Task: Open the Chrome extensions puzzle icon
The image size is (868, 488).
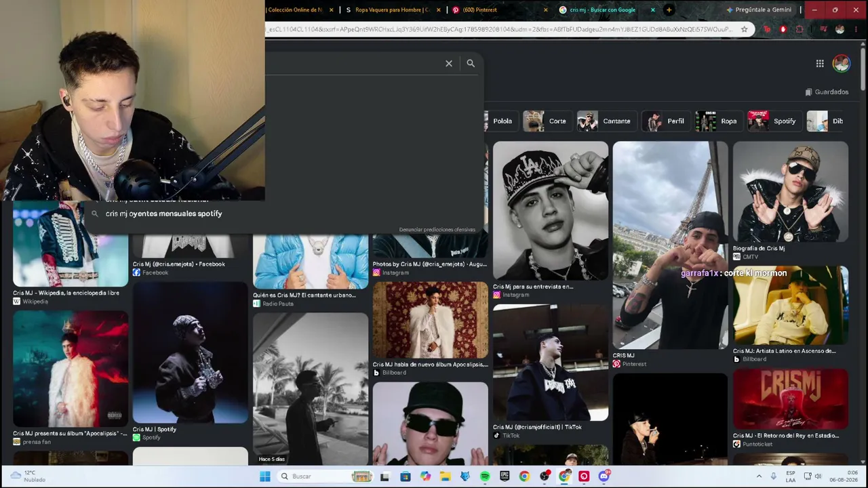Action: coord(800,29)
